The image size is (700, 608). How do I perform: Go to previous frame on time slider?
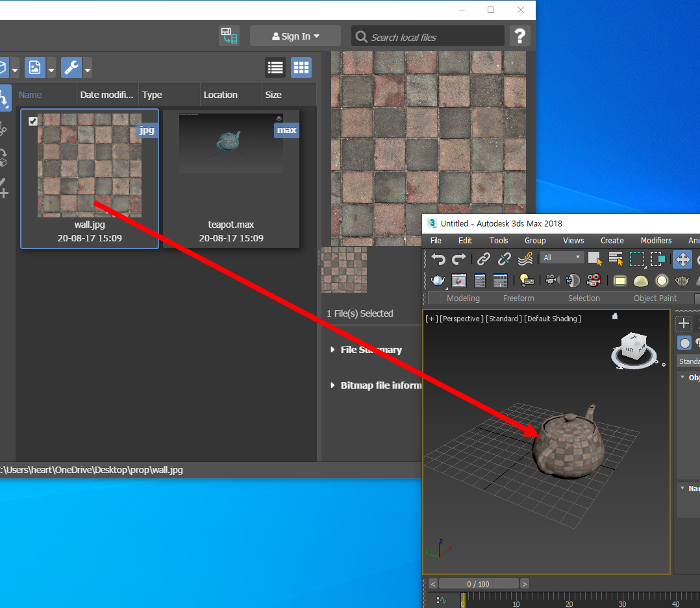pyautogui.click(x=432, y=584)
